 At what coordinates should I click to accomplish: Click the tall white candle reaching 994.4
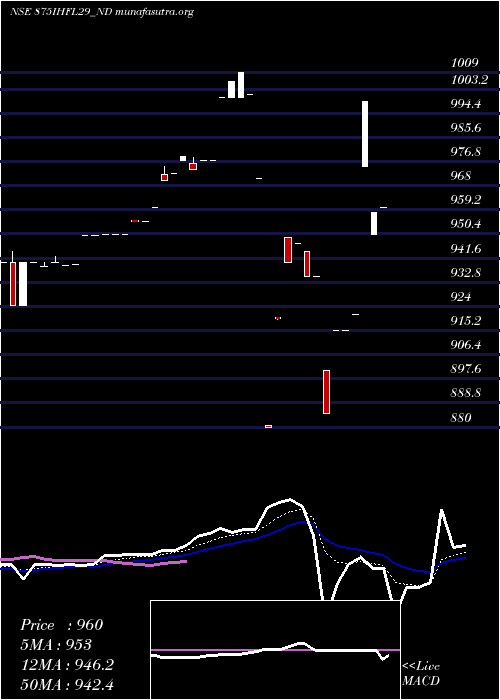[365, 134]
